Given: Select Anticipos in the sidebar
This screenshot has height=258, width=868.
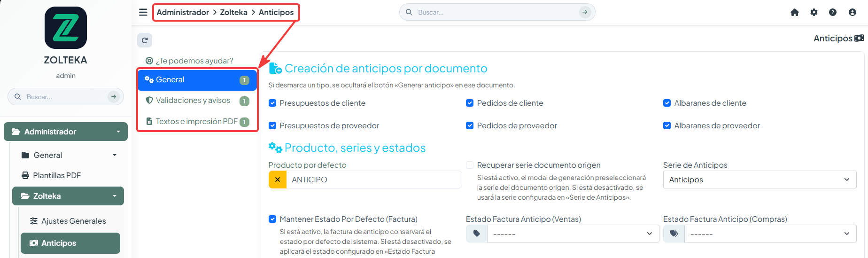Looking at the screenshot, I should 70,243.
